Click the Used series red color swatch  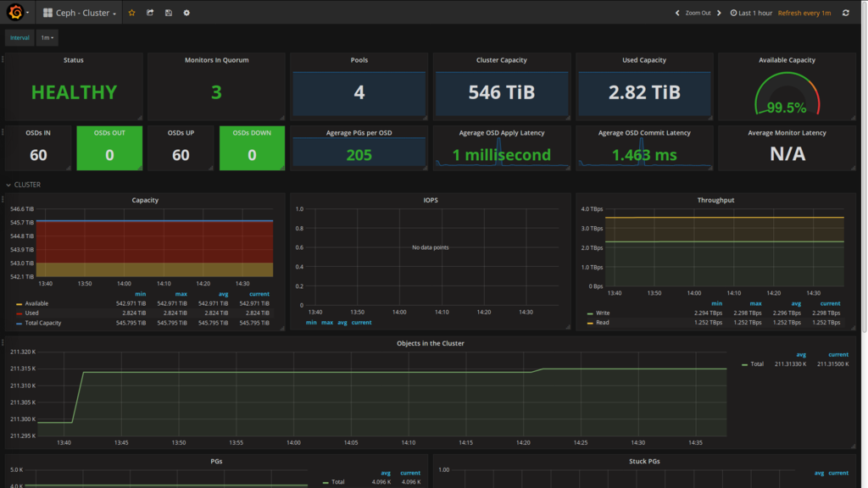coord(19,313)
